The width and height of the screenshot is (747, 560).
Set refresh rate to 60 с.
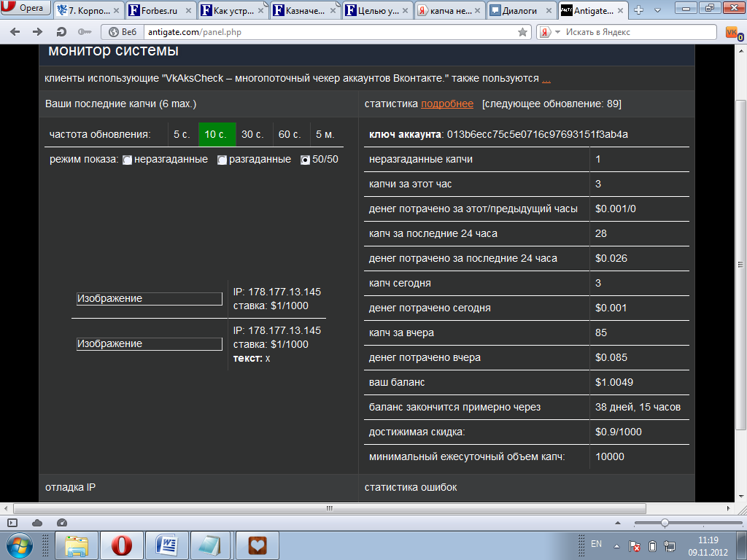click(x=290, y=134)
